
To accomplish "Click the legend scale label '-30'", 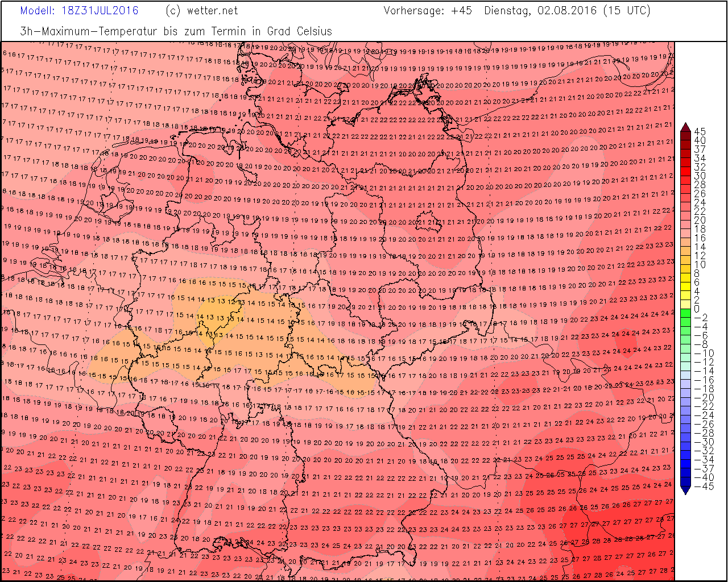I will 704,442.
